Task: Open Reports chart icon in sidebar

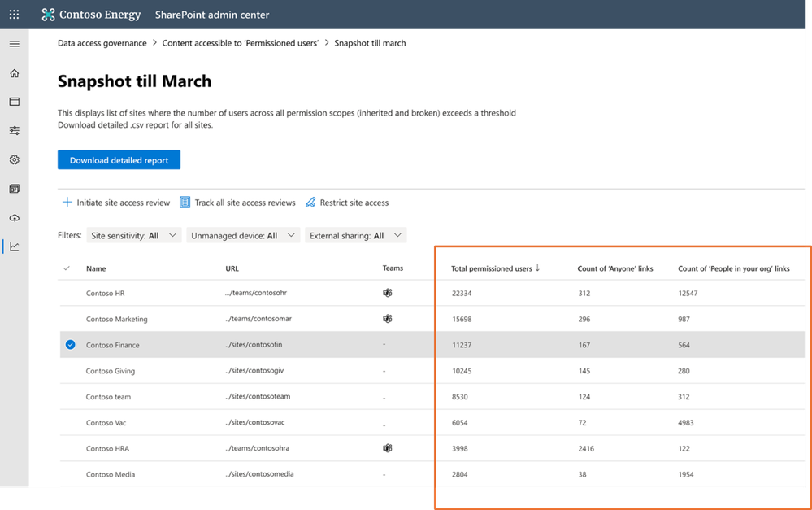Action: (x=14, y=246)
